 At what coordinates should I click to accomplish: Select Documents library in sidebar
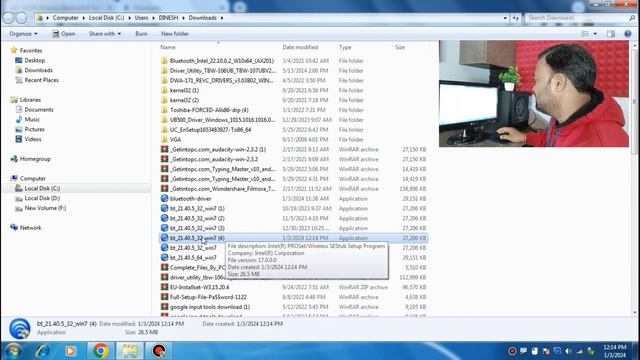coord(39,109)
